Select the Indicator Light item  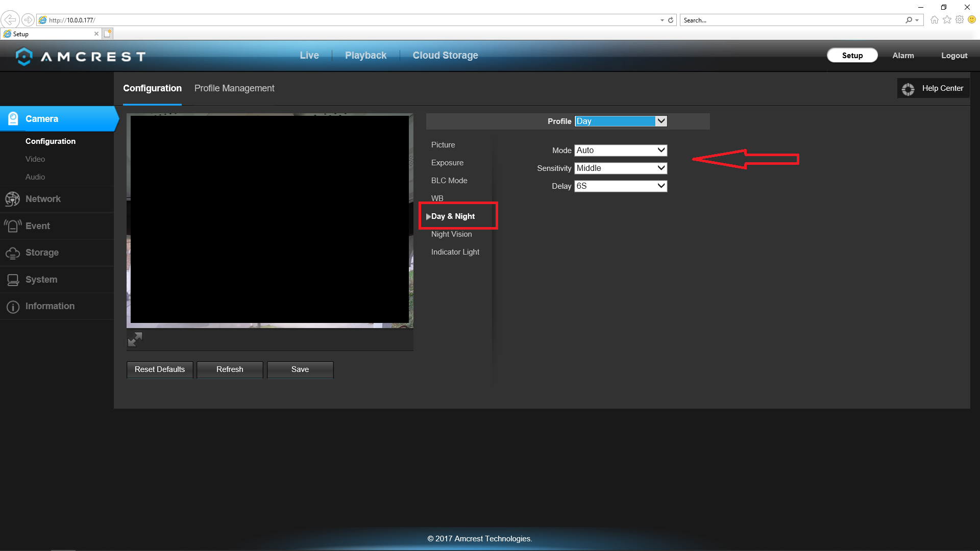(x=455, y=252)
